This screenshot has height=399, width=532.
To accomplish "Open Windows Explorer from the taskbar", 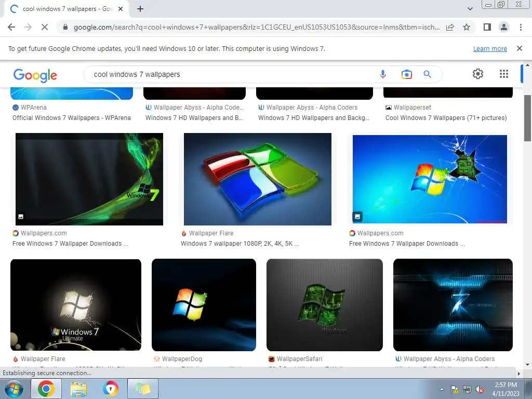I will tap(78, 389).
